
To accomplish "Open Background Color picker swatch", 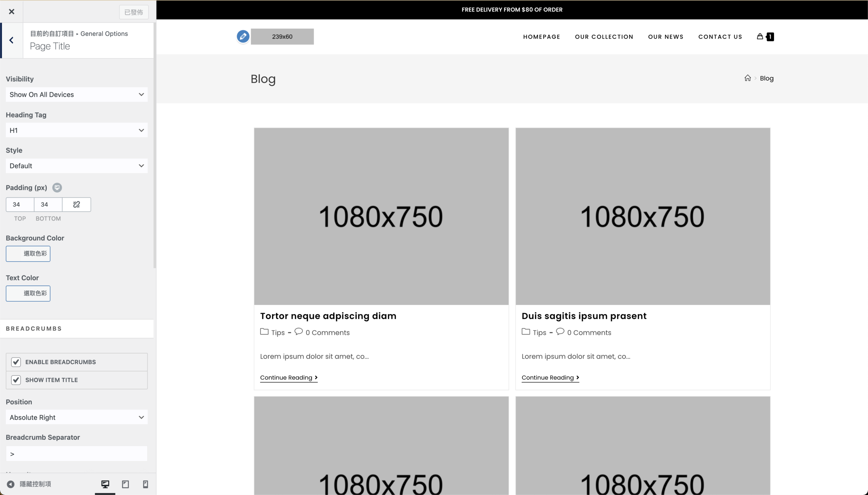I will click(x=28, y=254).
